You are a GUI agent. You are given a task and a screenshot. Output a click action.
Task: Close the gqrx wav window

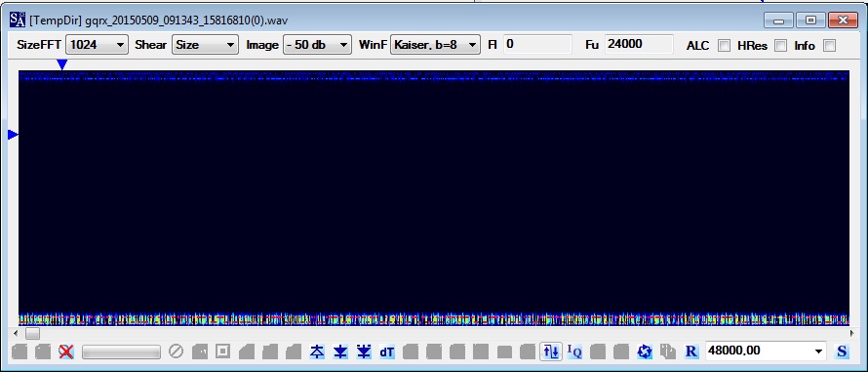tap(843, 21)
